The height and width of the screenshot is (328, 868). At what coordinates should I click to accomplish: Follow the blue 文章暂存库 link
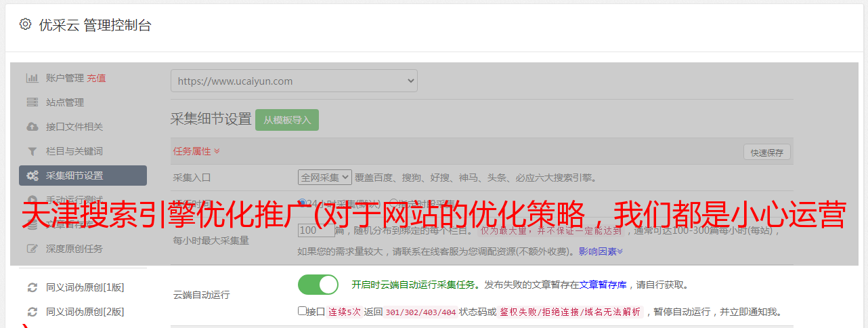603,285
